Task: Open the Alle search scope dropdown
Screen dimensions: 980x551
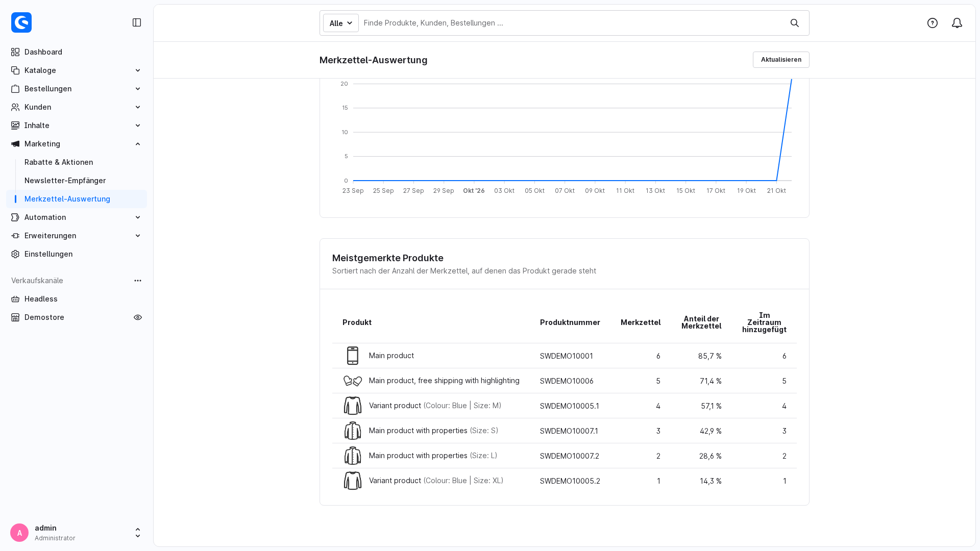Action: [341, 23]
